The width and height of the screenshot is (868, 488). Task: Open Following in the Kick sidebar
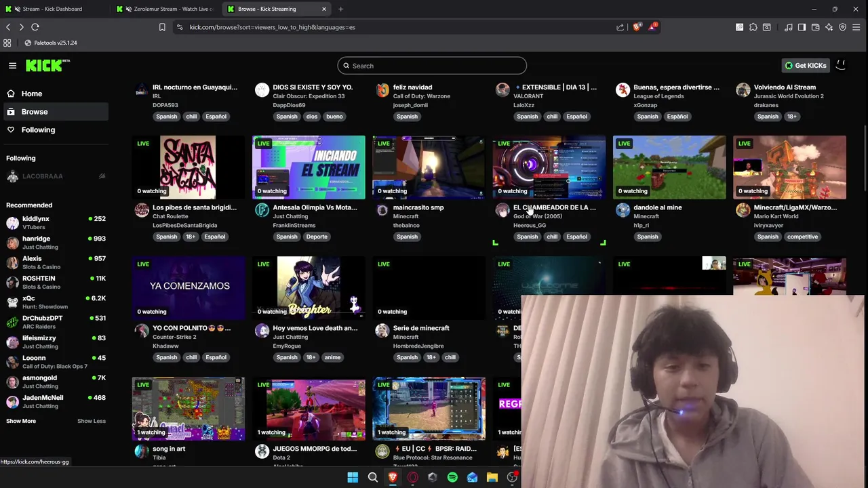pyautogui.click(x=54, y=129)
